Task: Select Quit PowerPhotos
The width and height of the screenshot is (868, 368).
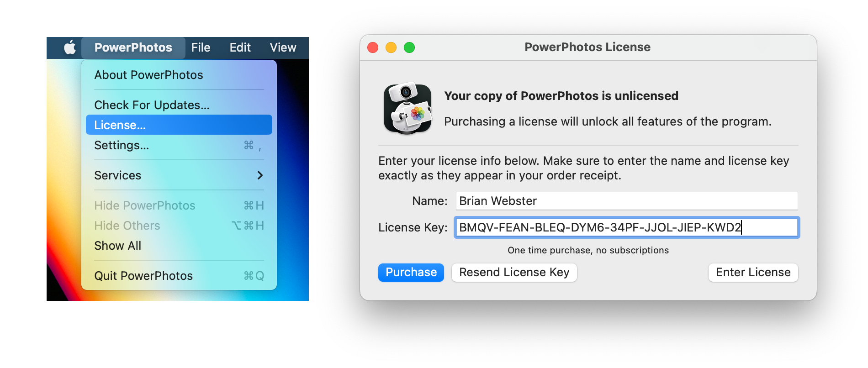Action: [x=179, y=276]
